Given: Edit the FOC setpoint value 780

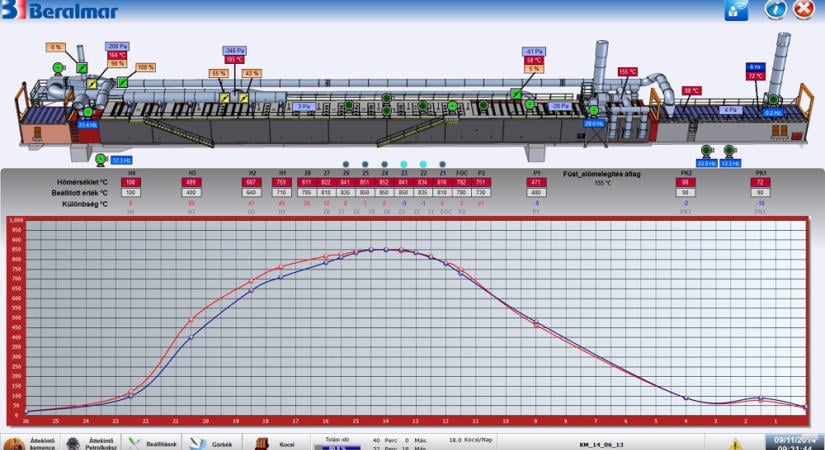Looking at the screenshot, I should 462,193.
